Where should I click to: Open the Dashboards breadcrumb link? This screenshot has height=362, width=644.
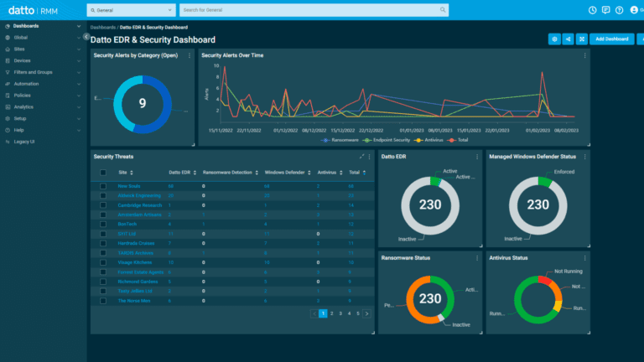102,28
